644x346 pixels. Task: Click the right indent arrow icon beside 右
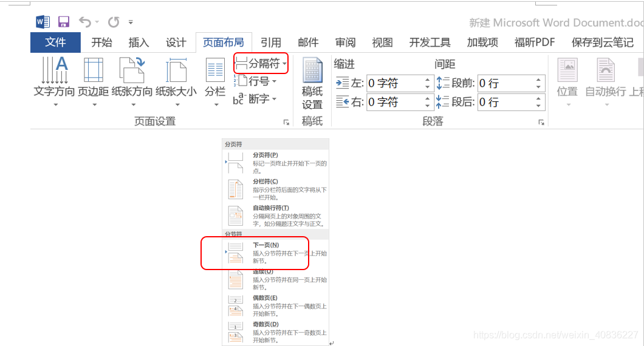point(342,101)
